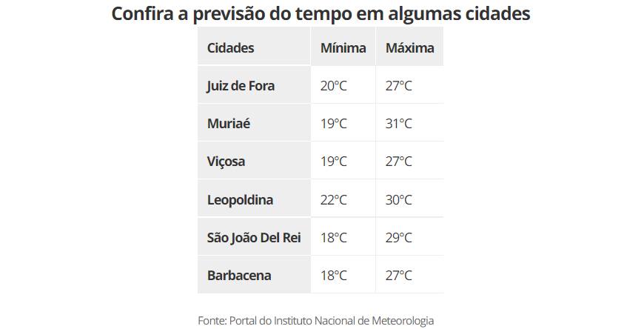Click the Fonte source credit text

pos(315,320)
